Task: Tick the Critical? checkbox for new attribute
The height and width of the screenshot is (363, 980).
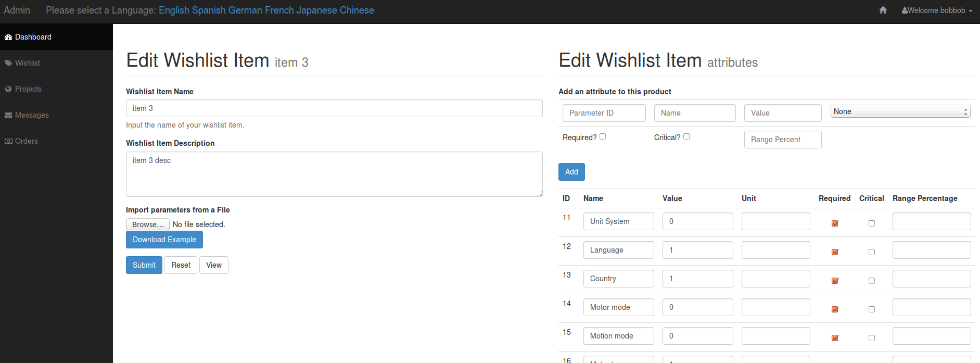Action: pos(686,136)
